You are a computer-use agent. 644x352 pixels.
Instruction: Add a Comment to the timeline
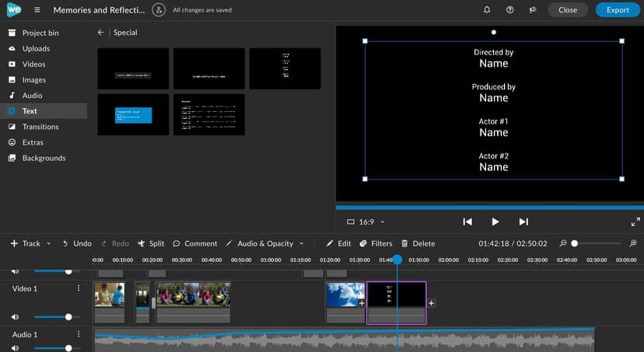point(195,244)
